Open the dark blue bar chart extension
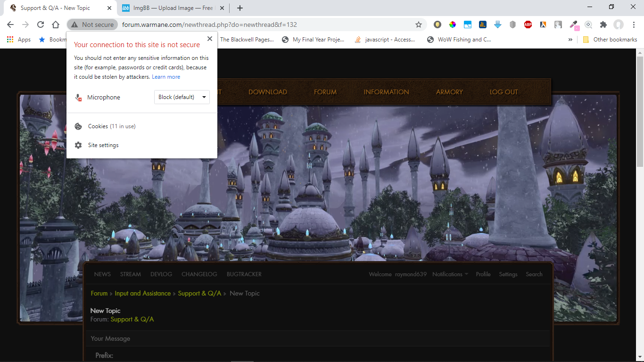The width and height of the screenshot is (644, 362). coord(483,25)
